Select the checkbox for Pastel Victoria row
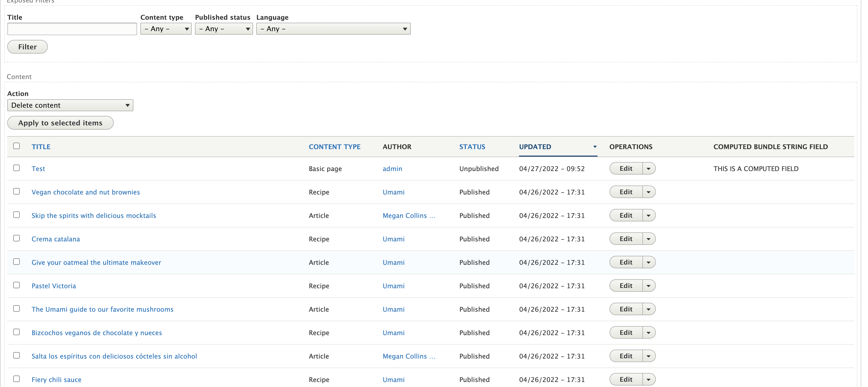The image size is (868, 387). (x=16, y=285)
